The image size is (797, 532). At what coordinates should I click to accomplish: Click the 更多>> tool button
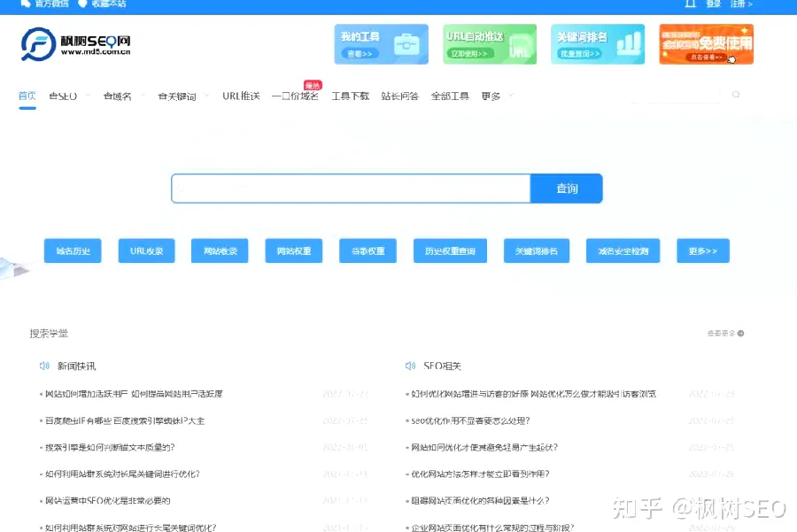tap(703, 251)
